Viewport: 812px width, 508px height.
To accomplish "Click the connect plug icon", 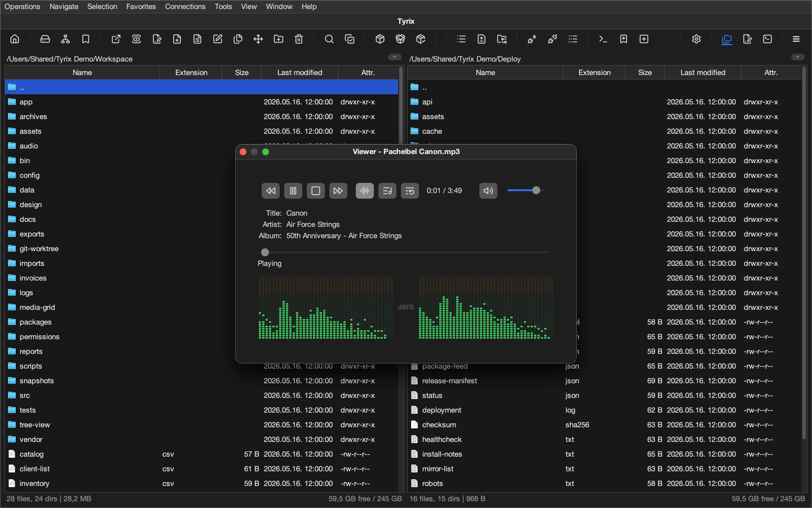I will click(x=532, y=39).
